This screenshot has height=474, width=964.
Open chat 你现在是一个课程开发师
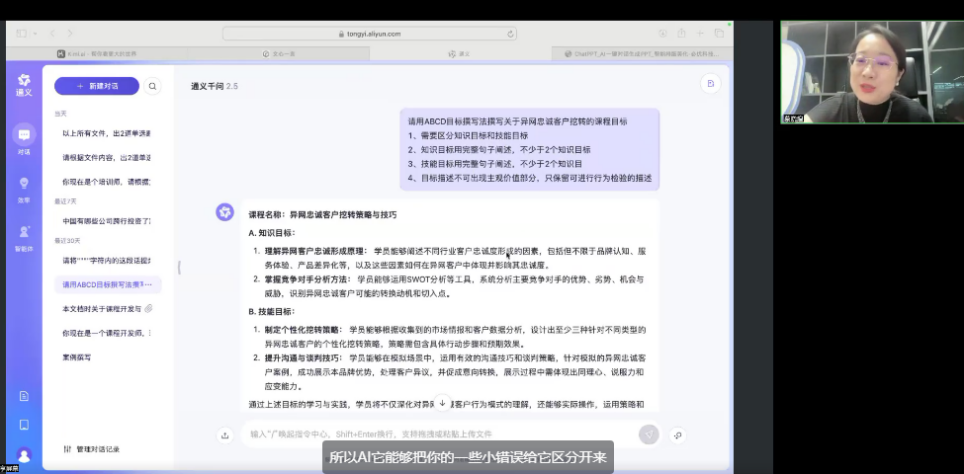(x=107, y=333)
